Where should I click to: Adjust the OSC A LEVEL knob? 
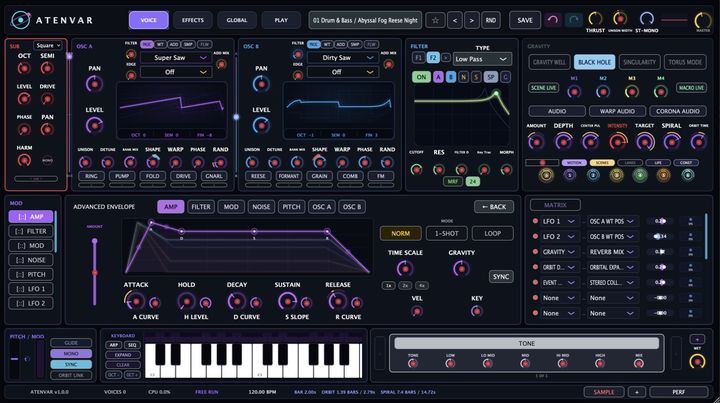94,125
